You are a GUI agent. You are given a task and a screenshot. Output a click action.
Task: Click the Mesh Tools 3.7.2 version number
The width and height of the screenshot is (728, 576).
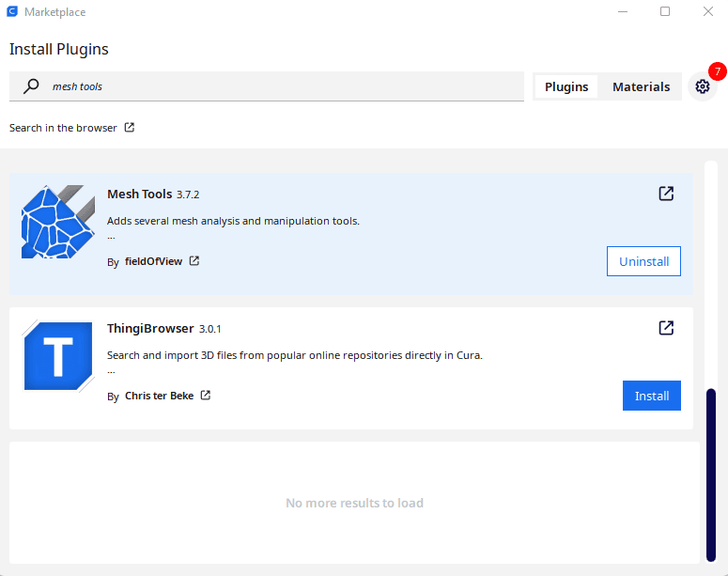pyautogui.click(x=188, y=195)
